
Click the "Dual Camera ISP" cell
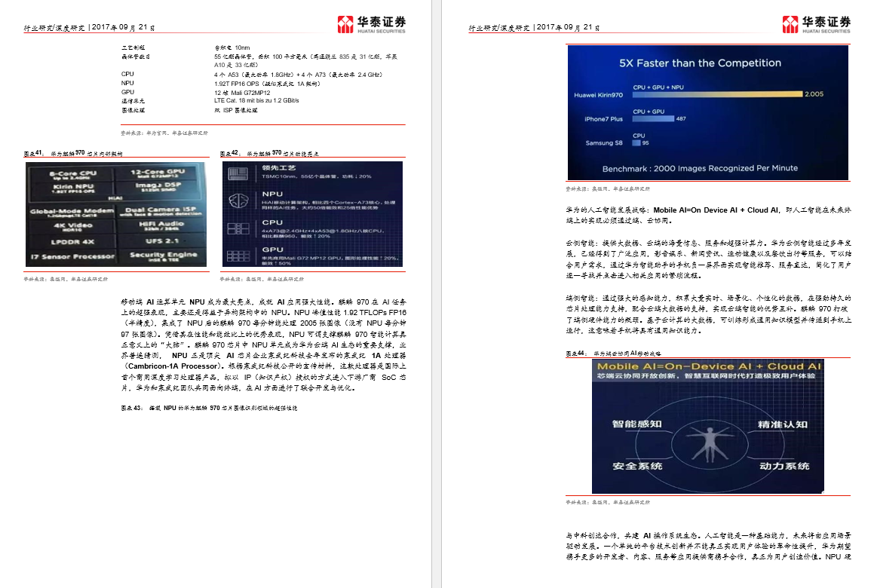161,211
